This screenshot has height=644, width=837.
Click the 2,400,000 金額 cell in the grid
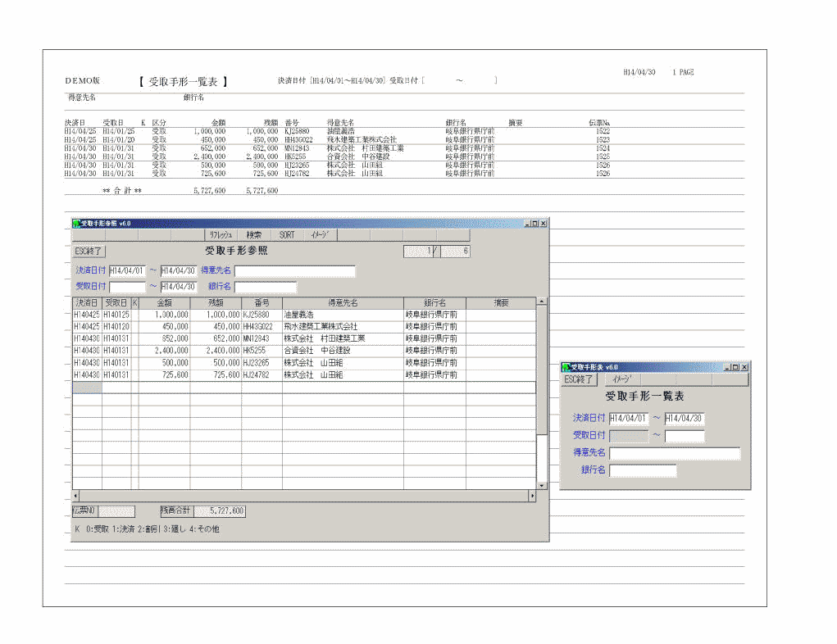pos(165,351)
